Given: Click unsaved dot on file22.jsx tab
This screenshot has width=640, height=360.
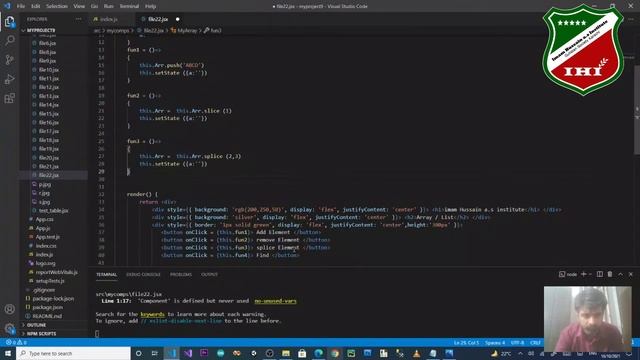Looking at the screenshot, I should (177, 19).
